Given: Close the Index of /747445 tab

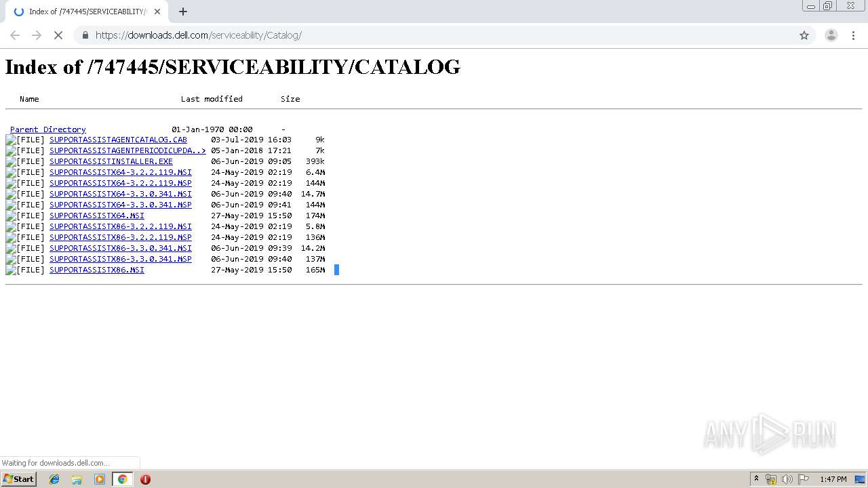Looking at the screenshot, I should click(x=157, y=12).
